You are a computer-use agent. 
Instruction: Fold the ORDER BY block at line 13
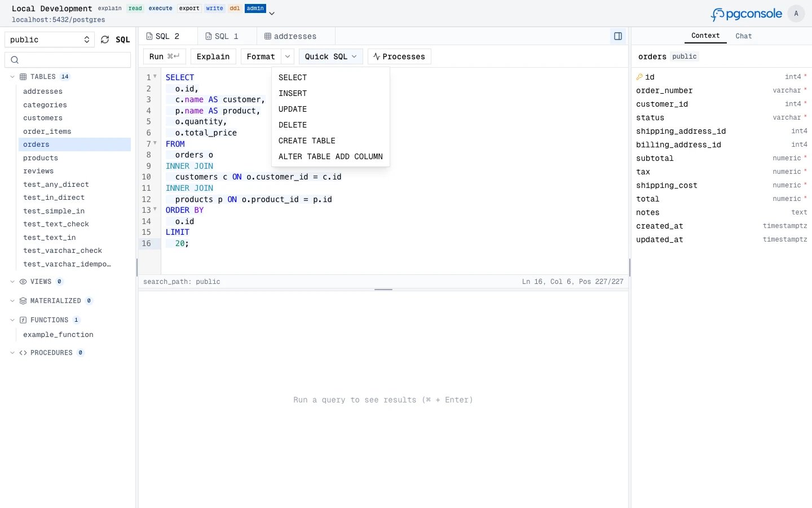point(155,209)
